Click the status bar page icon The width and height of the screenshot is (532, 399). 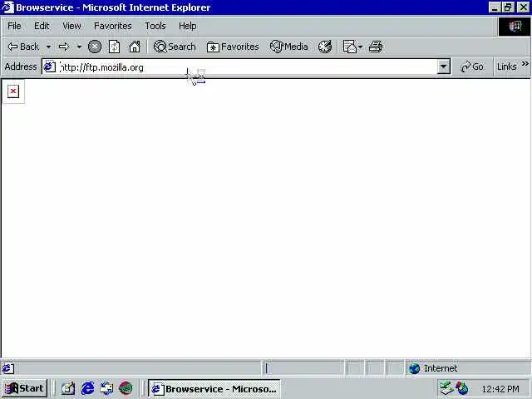click(7, 368)
